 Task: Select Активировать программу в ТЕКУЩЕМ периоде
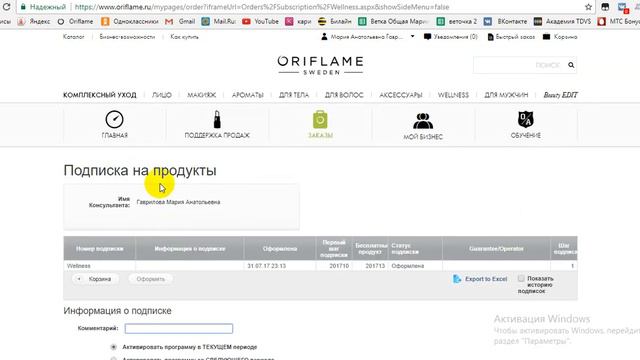pyautogui.click(x=113, y=347)
